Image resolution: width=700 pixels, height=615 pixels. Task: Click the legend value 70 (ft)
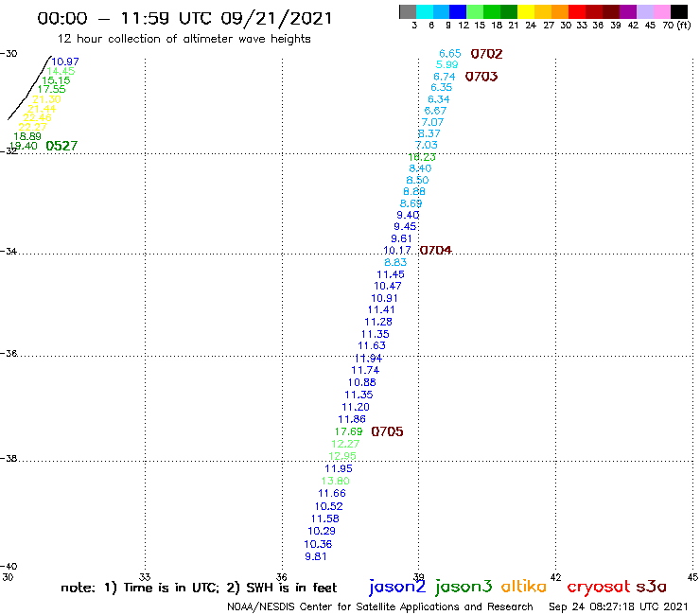(x=676, y=26)
